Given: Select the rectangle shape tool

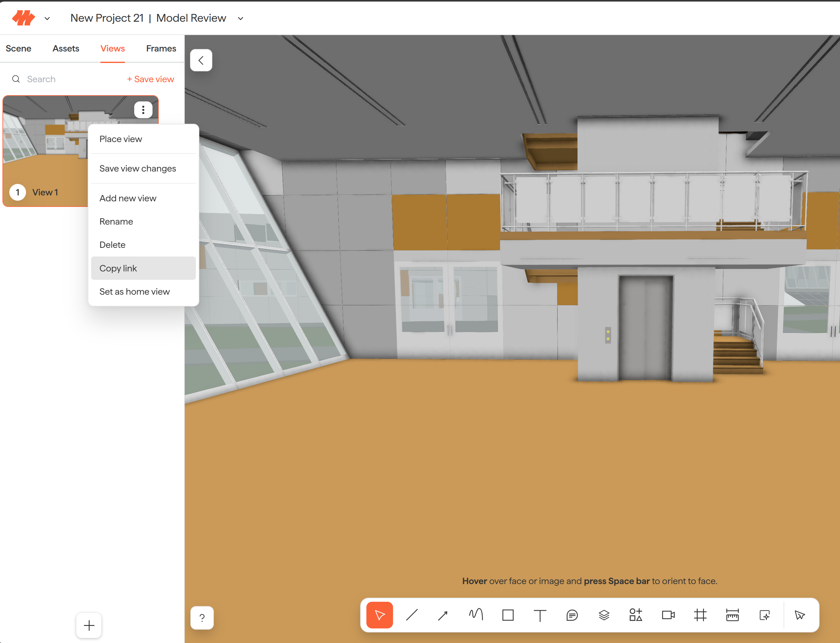Looking at the screenshot, I should point(508,615).
